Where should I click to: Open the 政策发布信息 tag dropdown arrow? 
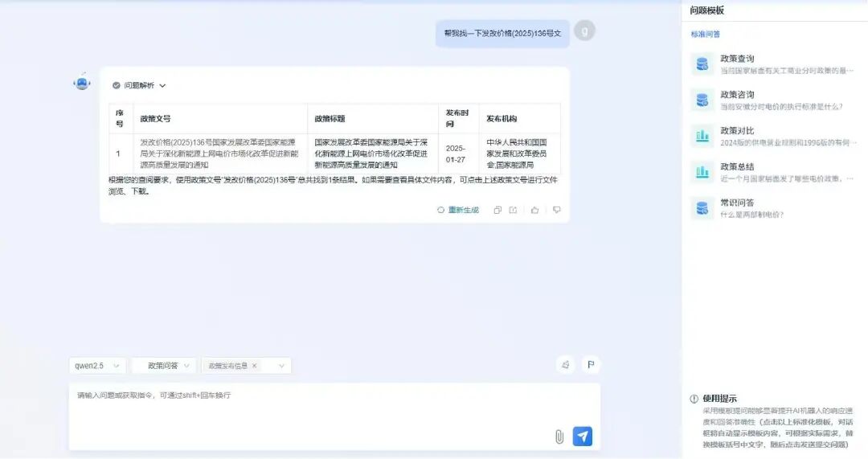coord(281,366)
